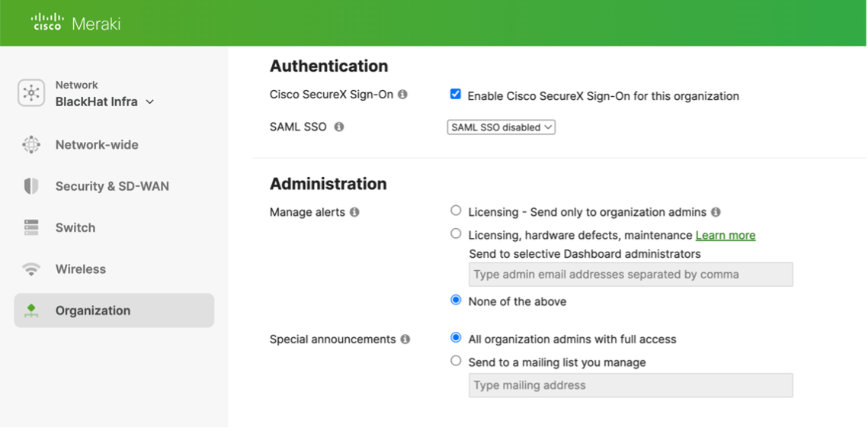868x431 pixels.
Task: Click the Network-wide globe icon
Action: [x=31, y=145]
